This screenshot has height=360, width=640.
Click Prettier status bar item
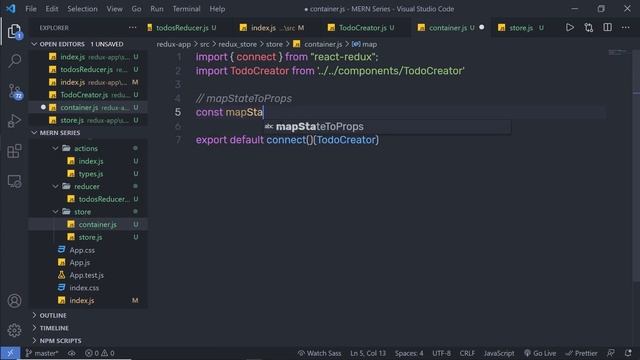(x=581, y=353)
